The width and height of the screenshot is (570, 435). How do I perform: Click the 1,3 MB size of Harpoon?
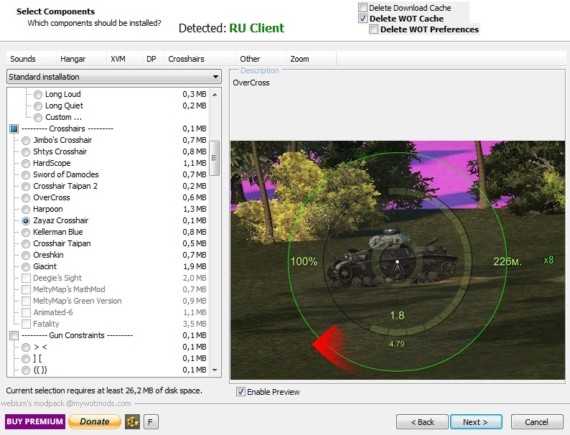[194, 209]
